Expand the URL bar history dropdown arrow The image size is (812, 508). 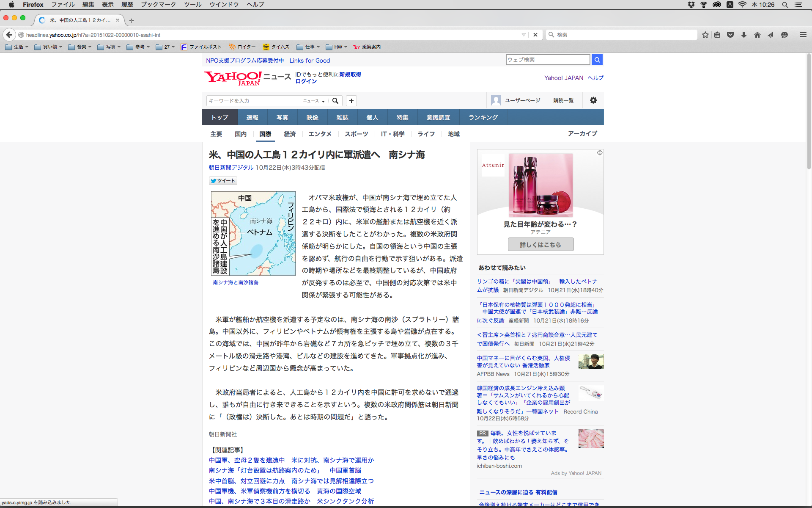[x=524, y=35]
